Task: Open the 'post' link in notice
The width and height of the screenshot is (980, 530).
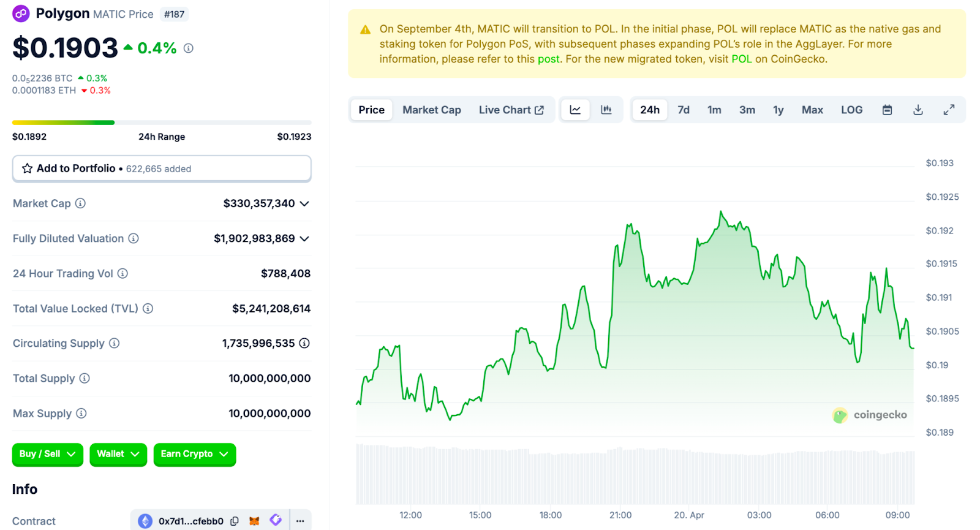Action: [549, 59]
